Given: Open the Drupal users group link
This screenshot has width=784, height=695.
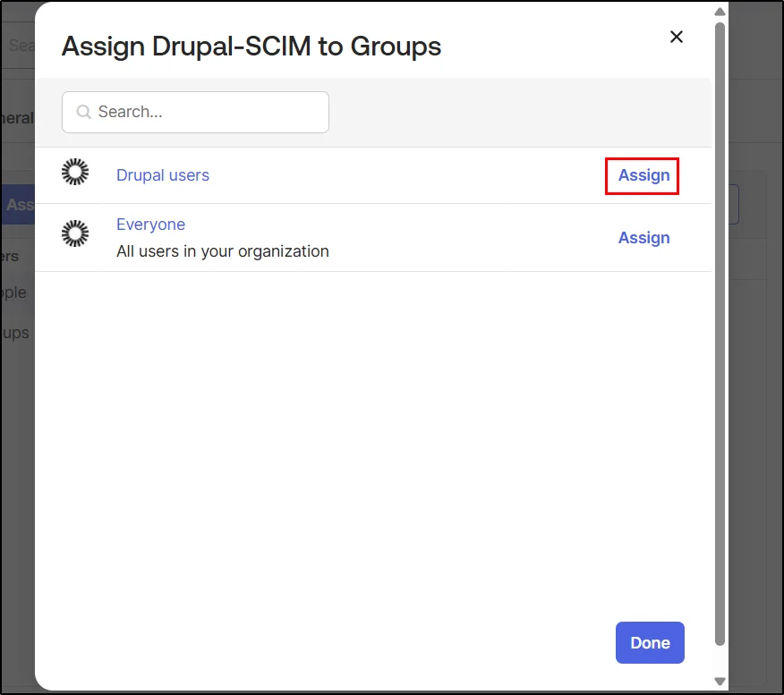Looking at the screenshot, I should [163, 175].
